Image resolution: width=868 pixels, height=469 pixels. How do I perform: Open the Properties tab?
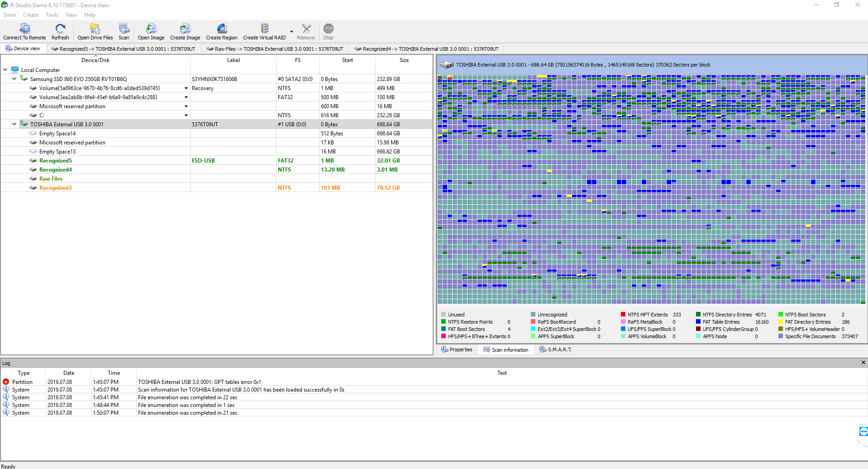[x=457, y=349]
